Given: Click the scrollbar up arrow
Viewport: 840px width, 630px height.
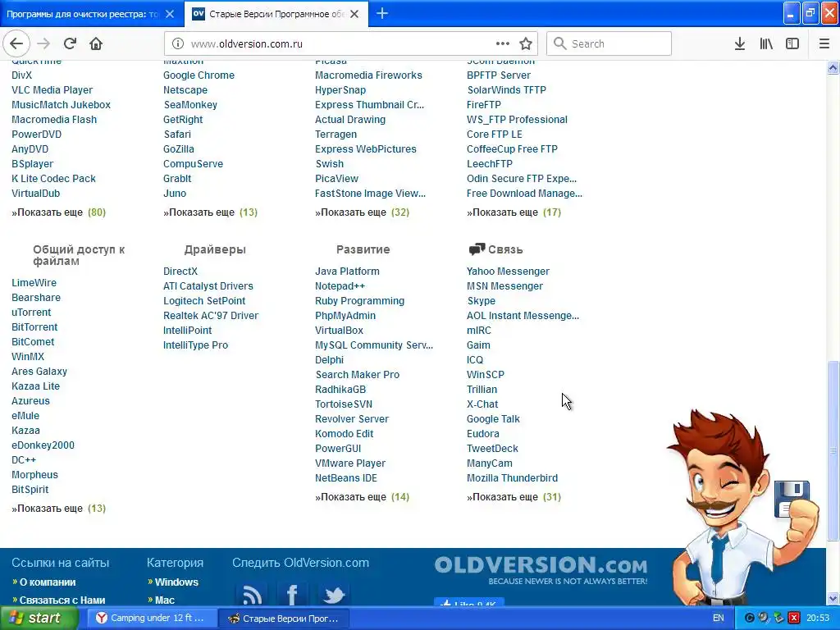Looking at the screenshot, I should (x=833, y=67).
